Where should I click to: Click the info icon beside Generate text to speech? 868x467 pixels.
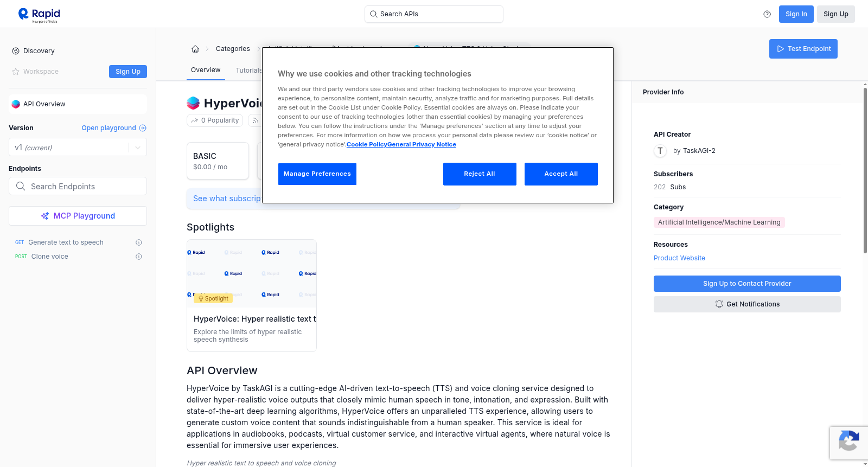click(x=139, y=242)
